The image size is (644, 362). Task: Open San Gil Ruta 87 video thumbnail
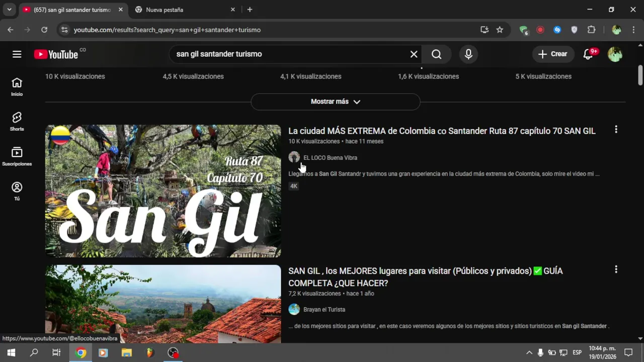click(x=163, y=191)
